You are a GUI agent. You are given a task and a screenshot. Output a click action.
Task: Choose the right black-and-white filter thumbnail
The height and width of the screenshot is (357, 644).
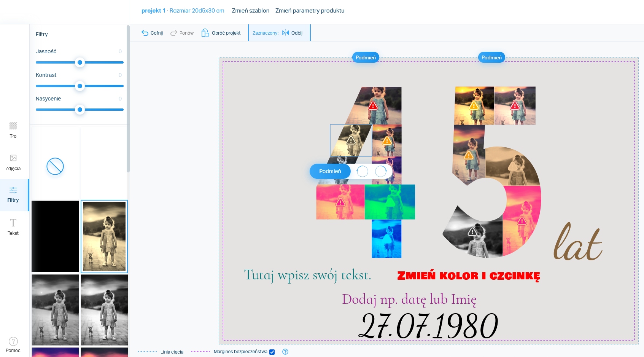(x=104, y=310)
